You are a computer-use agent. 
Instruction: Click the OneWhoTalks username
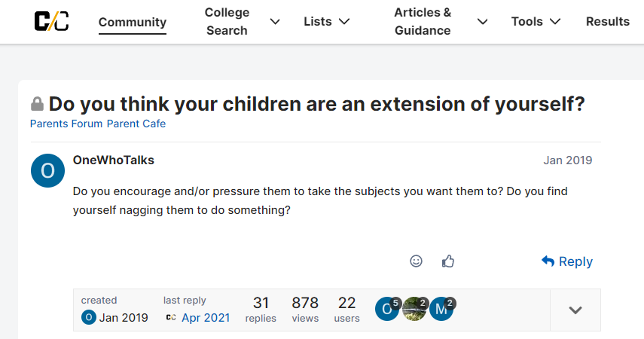click(x=114, y=160)
